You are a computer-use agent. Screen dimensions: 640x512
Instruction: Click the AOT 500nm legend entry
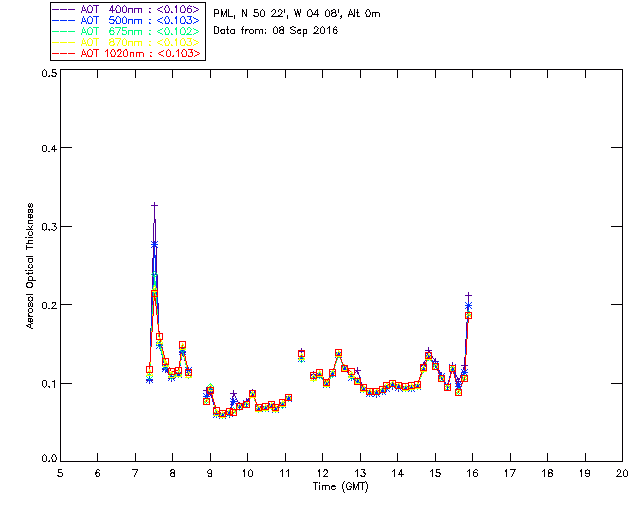pos(127,20)
